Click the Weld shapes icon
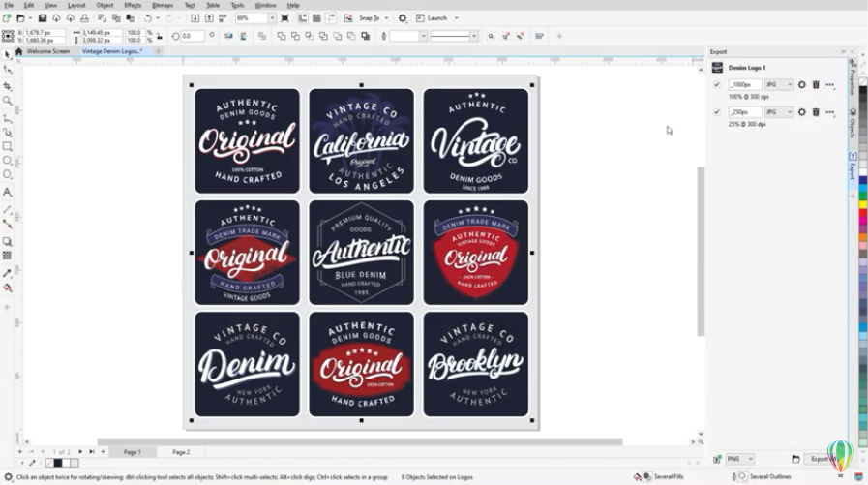Viewport: 868px width, 485px height. tap(282, 36)
